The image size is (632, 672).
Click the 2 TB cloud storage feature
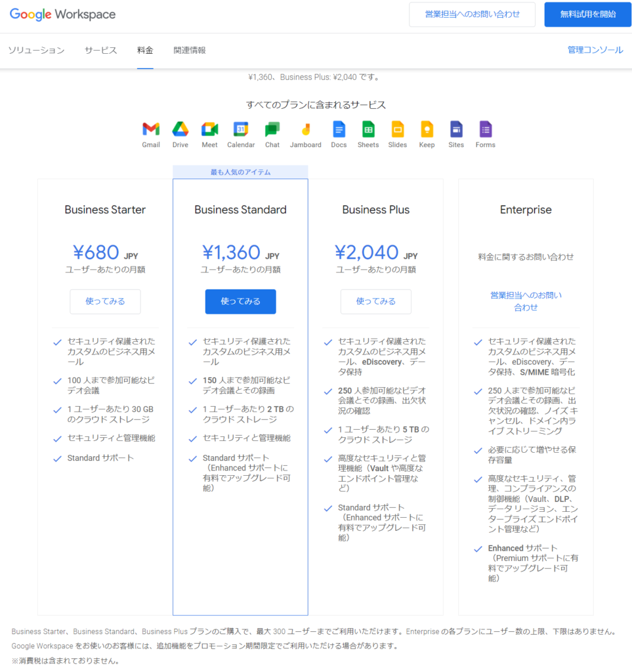pyautogui.click(x=248, y=414)
